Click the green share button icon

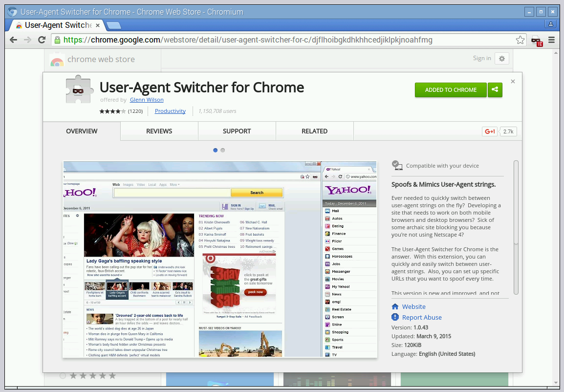tap(495, 90)
